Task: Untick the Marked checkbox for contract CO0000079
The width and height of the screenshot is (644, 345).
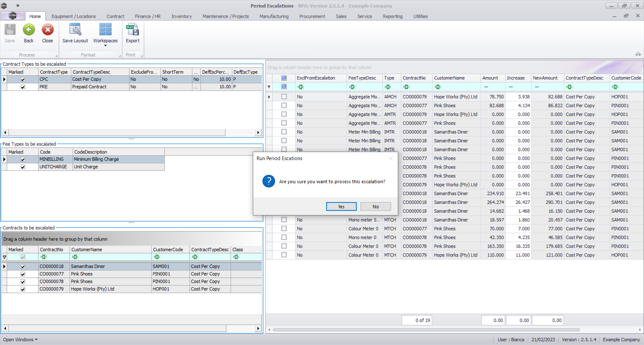Action: tap(23, 289)
